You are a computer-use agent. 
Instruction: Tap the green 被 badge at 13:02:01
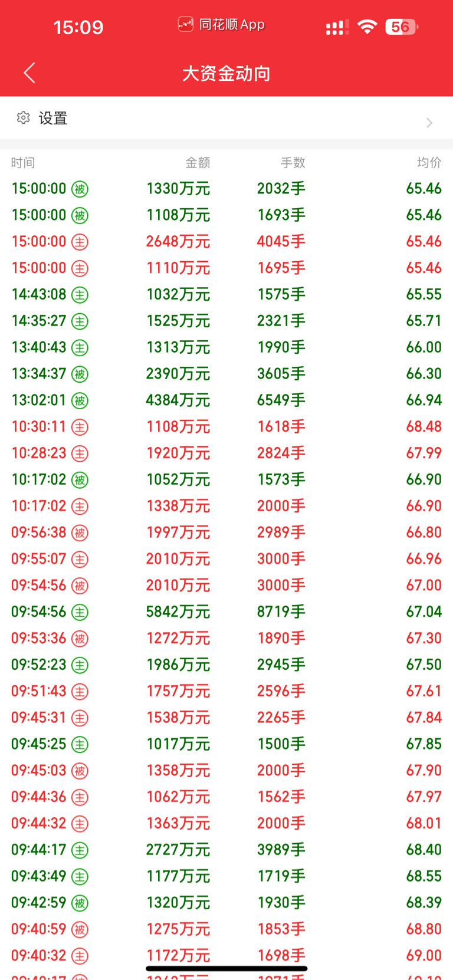[x=80, y=401]
